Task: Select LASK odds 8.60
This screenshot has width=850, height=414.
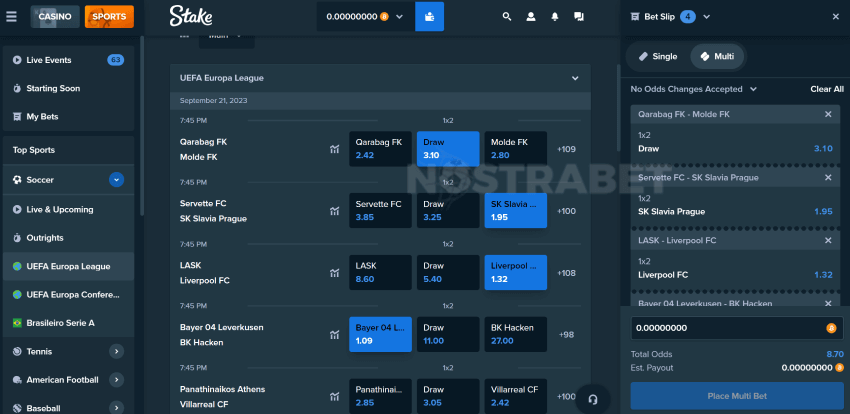Action: tap(381, 273)
